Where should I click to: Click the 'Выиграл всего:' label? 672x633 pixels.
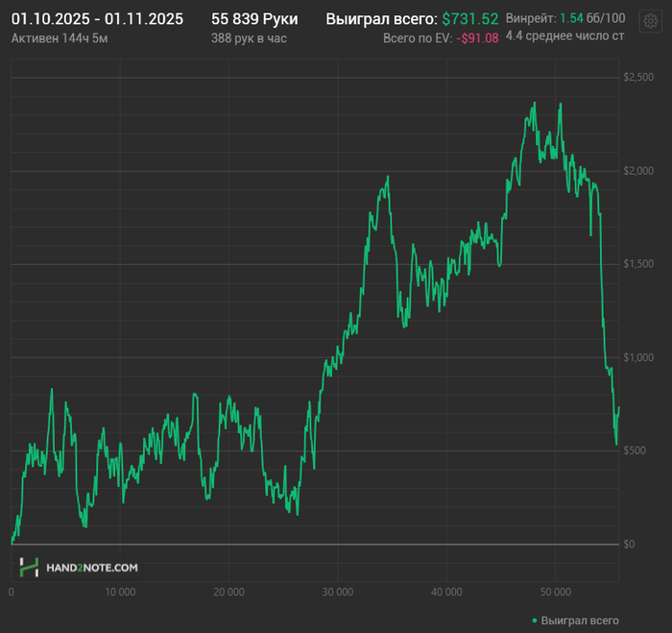382,19
